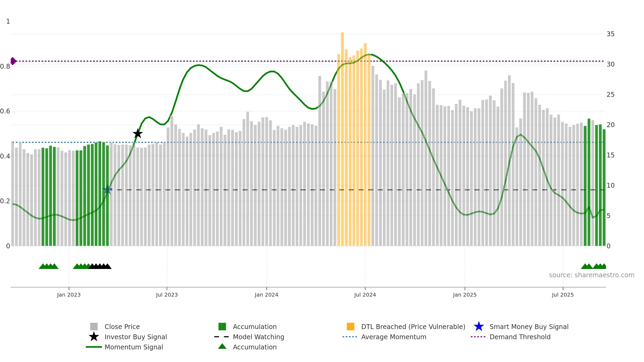Image resolution: width=644 pixels, height=362 pixels.
Task: Click the purple diamond Demand Threshold marker
Action: 13,61
